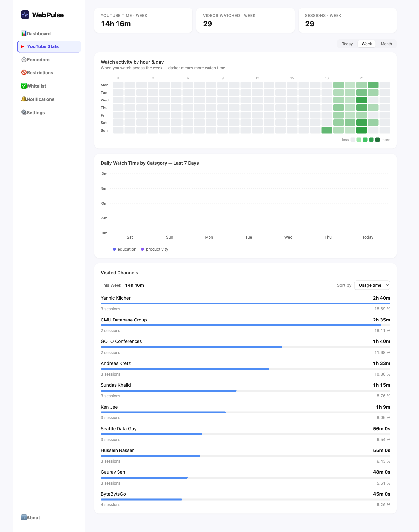419x532 pixels.
Task: Click the Sunday 18:00 heatmap cell
Action: point(327,130)
